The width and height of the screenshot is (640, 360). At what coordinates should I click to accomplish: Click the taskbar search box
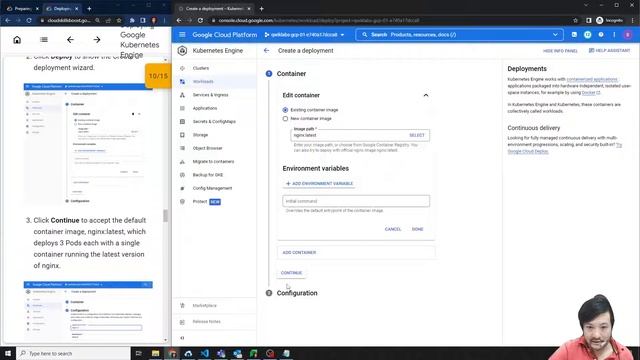(73, 353)
